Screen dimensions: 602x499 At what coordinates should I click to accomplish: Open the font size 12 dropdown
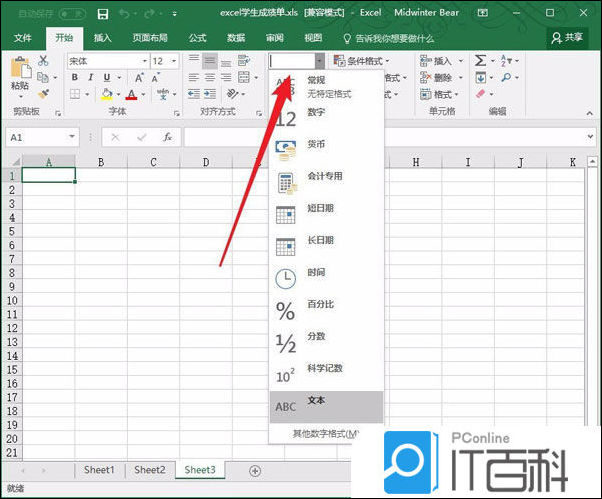click(174, 61)
